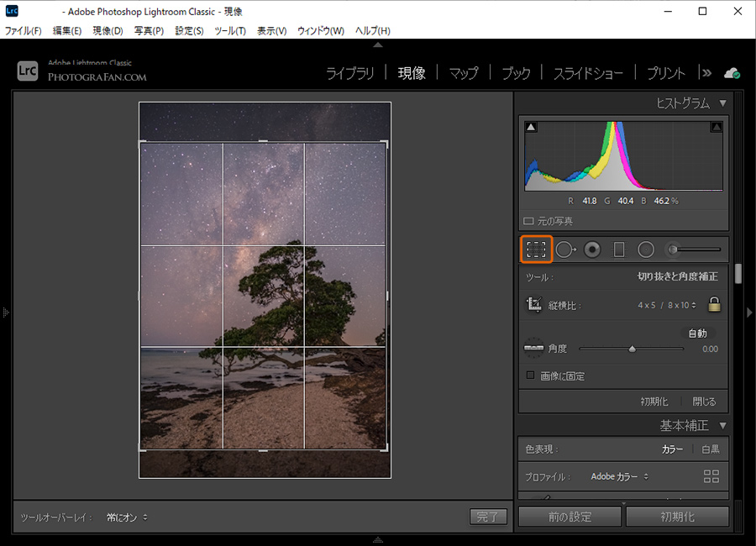Enable the 画像に固定 checkbox

click(530, 375)
